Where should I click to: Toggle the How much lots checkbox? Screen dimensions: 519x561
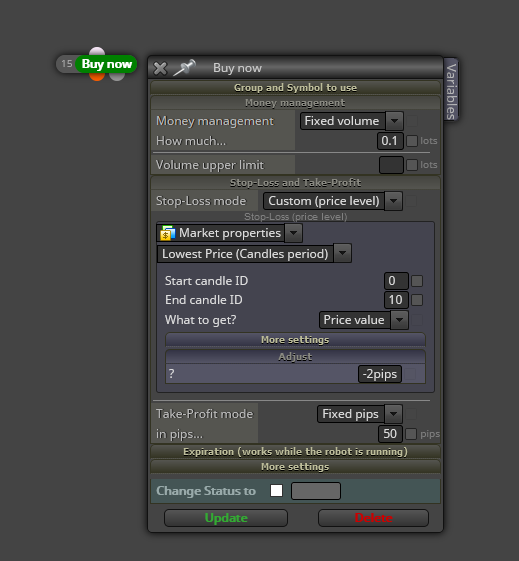point(412,141)
